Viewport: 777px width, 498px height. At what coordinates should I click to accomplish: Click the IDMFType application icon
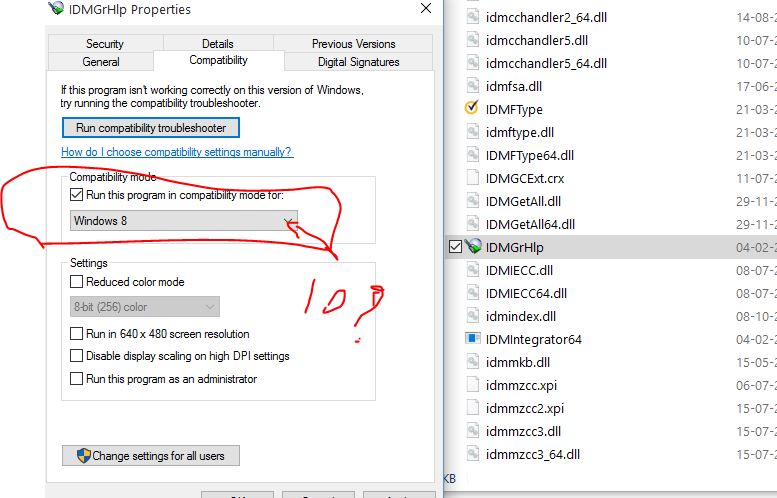coord(472,108)
